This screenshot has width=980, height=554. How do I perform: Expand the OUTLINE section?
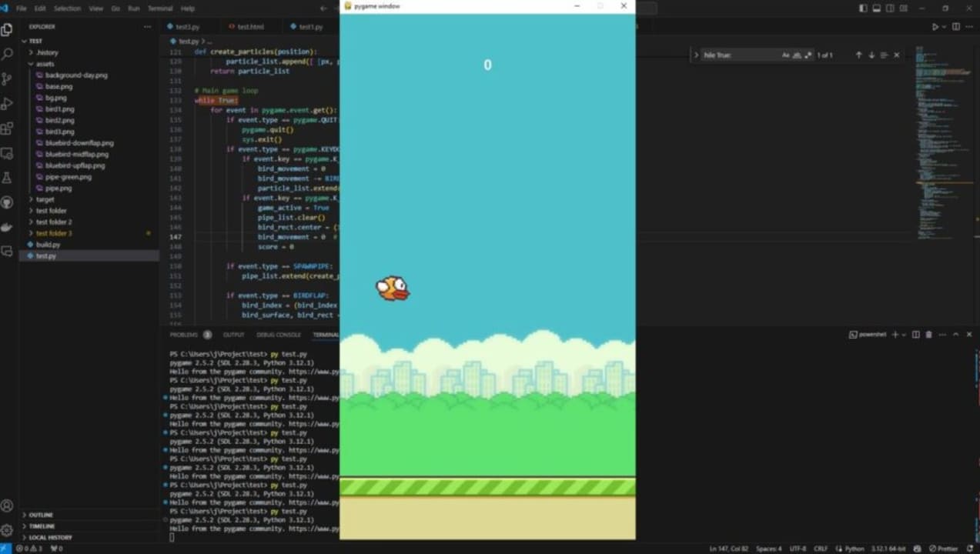(41, 515)
